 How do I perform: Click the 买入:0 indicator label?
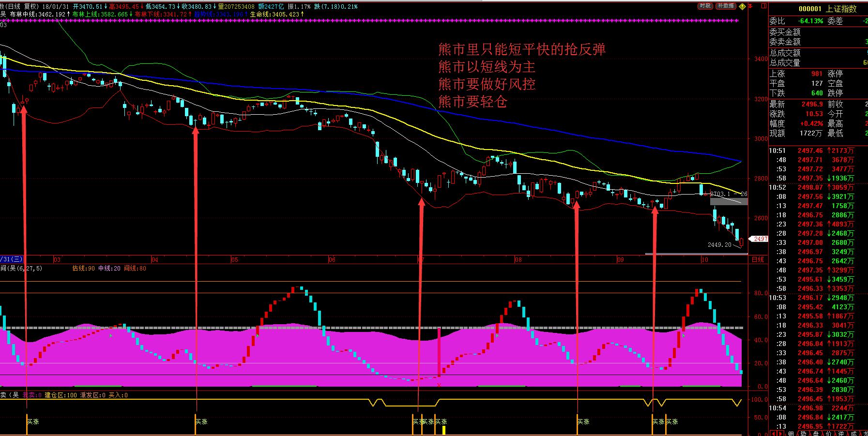tap(118, 395)
